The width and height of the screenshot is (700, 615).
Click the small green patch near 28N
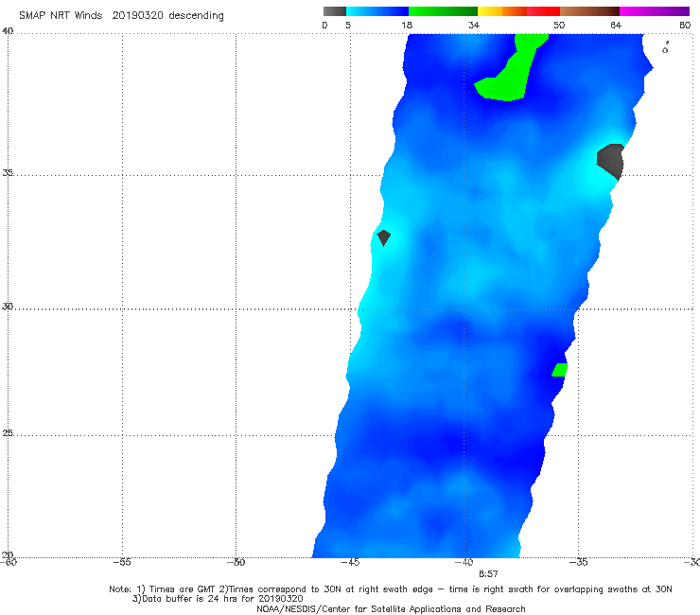tap(560, 370)
